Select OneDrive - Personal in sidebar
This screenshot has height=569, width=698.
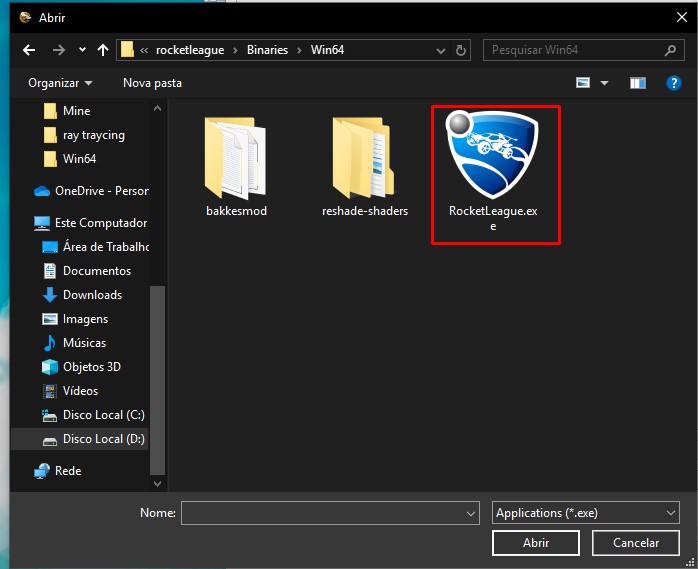click(91, 191)
